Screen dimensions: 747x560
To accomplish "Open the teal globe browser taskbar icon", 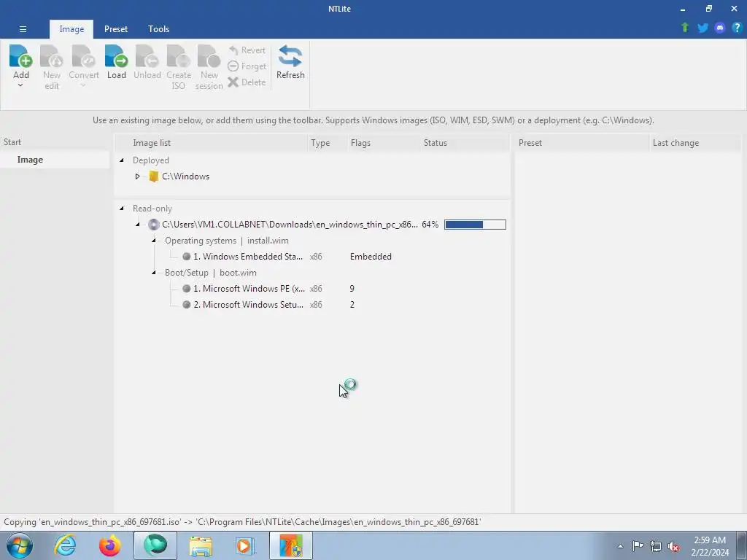I will click(x=155, y=545).
